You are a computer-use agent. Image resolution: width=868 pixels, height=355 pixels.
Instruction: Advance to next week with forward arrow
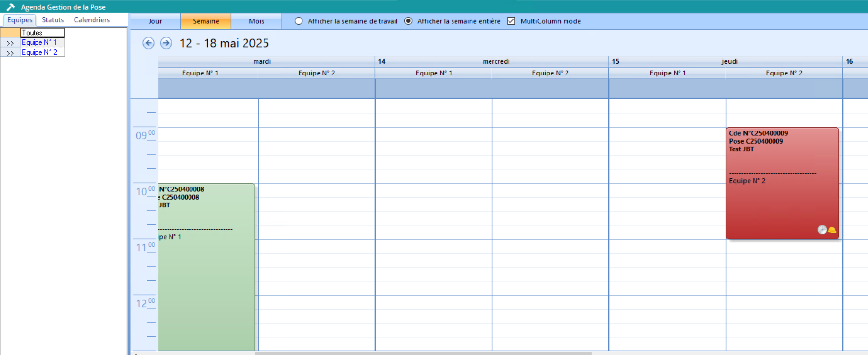coord(166,43)
